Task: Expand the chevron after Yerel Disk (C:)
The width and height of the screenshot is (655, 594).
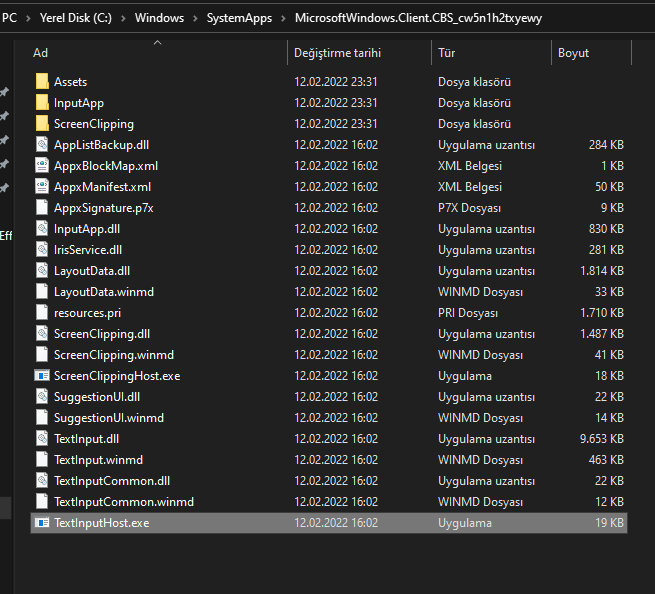Action: coord(123,18)
